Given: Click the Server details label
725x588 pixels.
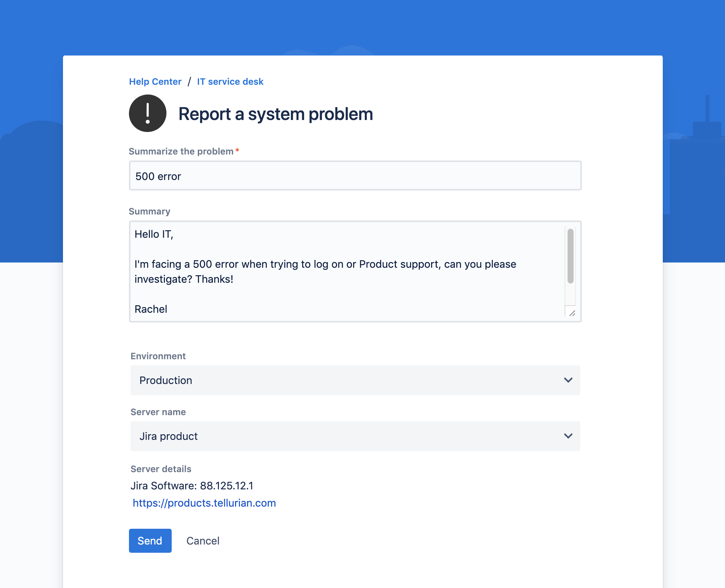Looking at the screenshot, I should click(x=161, y=469).
